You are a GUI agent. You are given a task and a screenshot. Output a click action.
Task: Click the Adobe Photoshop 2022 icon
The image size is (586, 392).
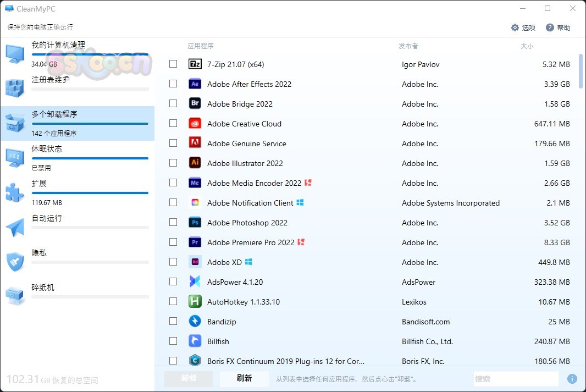(195, 222)
